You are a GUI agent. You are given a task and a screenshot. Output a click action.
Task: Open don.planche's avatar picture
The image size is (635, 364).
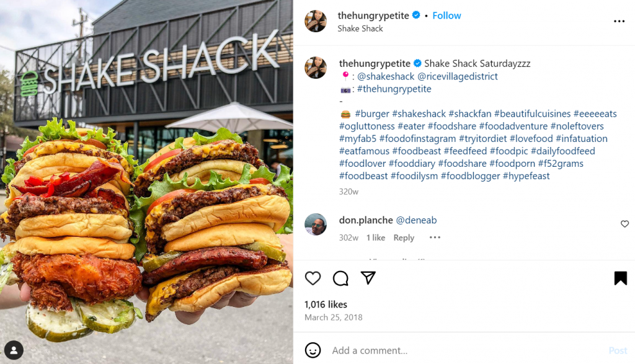316,224
